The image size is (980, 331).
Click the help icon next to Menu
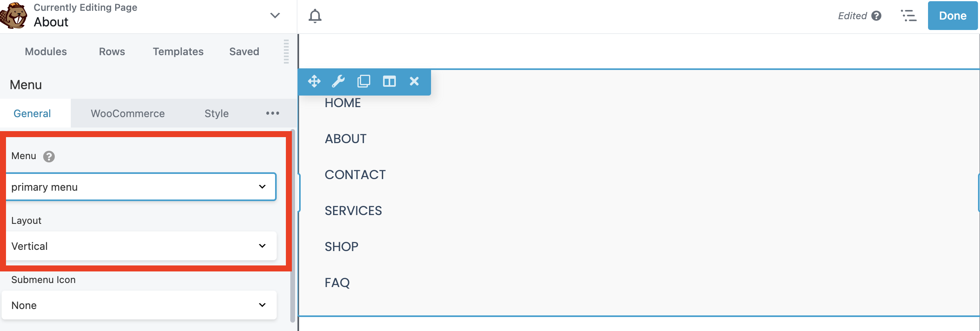(x=49, y=156)
